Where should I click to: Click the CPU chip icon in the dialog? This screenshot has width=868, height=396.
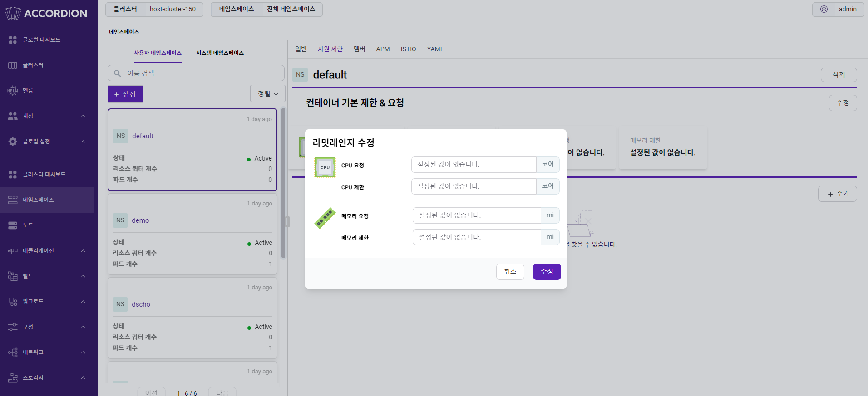325,167
